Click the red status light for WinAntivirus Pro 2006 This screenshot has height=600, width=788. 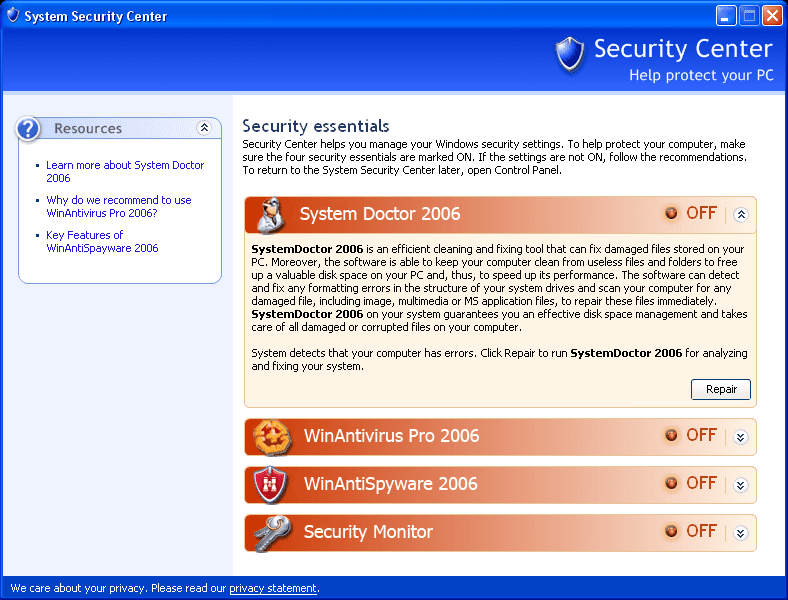point(671,435)
